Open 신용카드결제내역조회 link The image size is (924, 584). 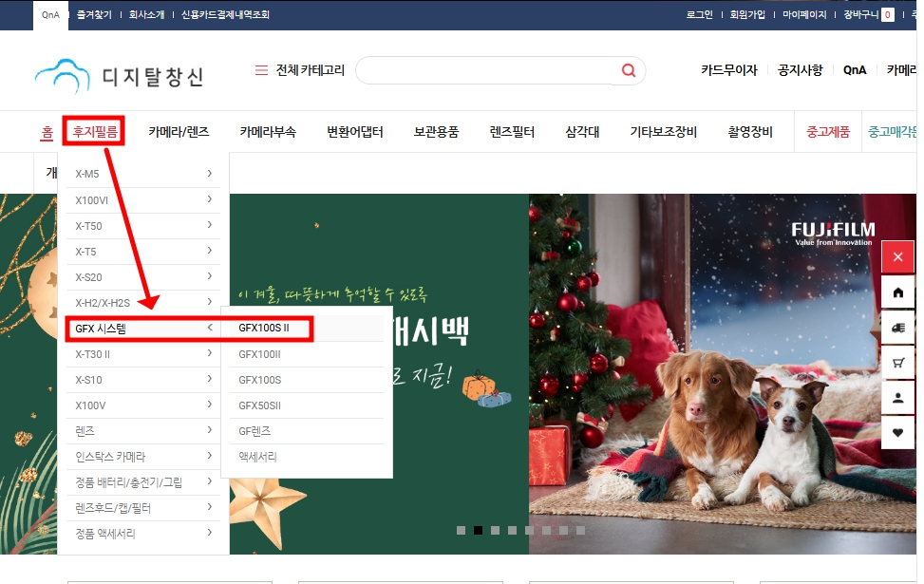(x=225, y=15)
